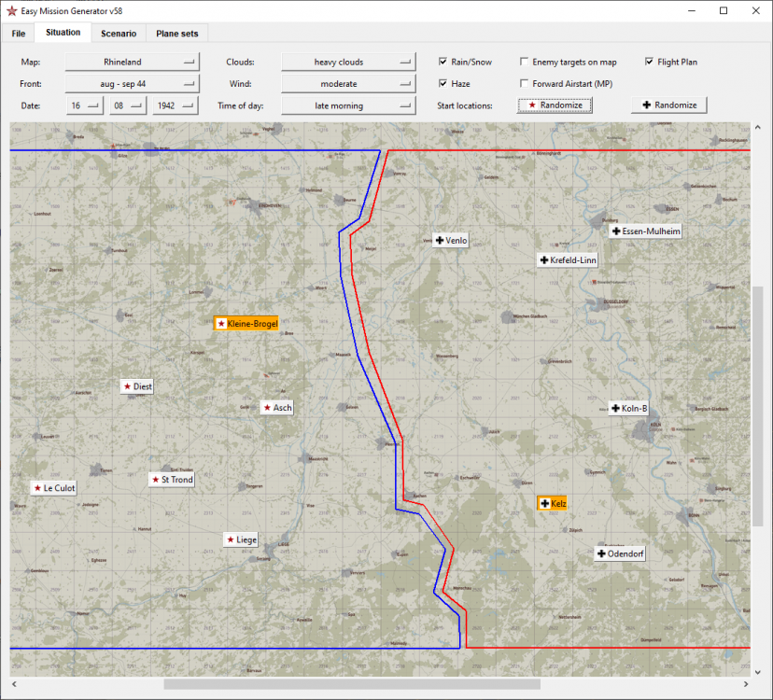
Task: Enable Forward Airstart (MP) option
Action: [524, 83]
